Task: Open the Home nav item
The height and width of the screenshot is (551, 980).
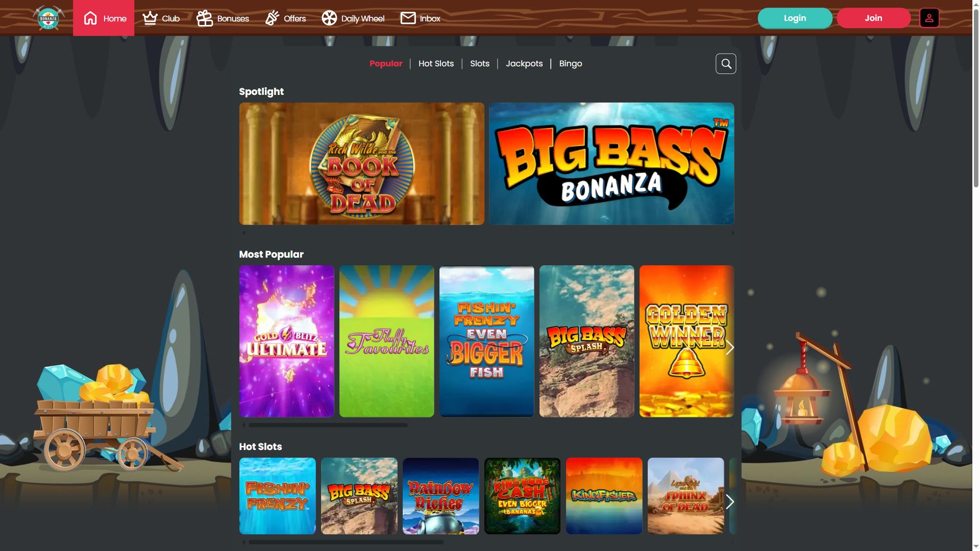Action: [x=104, y=18]
